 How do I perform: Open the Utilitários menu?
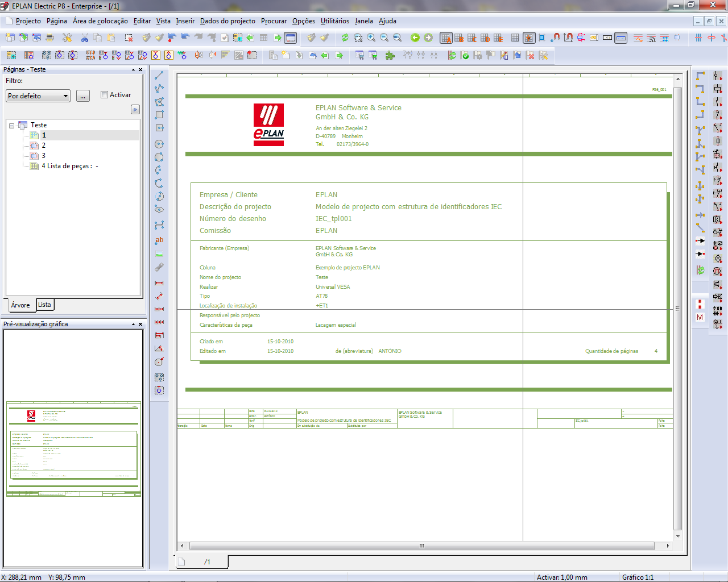(335, 21)
